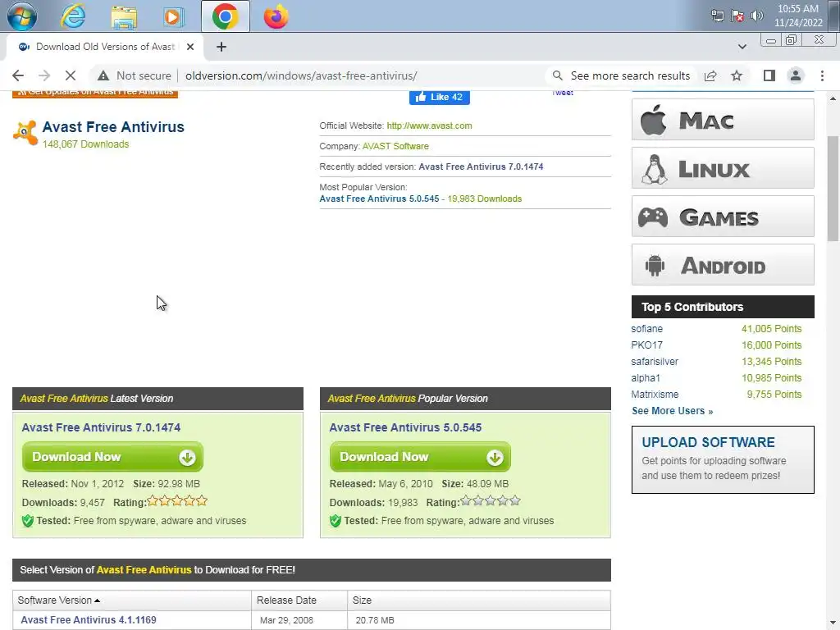Stop page loading with X button
The height and width of the screenshot is (630, 840).
pyautogui.click(x=71, y=75)
